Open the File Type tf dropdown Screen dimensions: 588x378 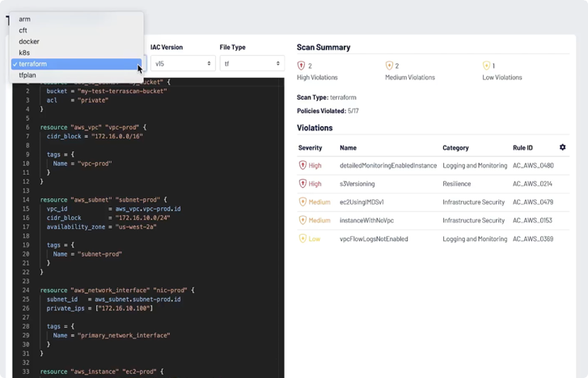(x=252, y=63)
